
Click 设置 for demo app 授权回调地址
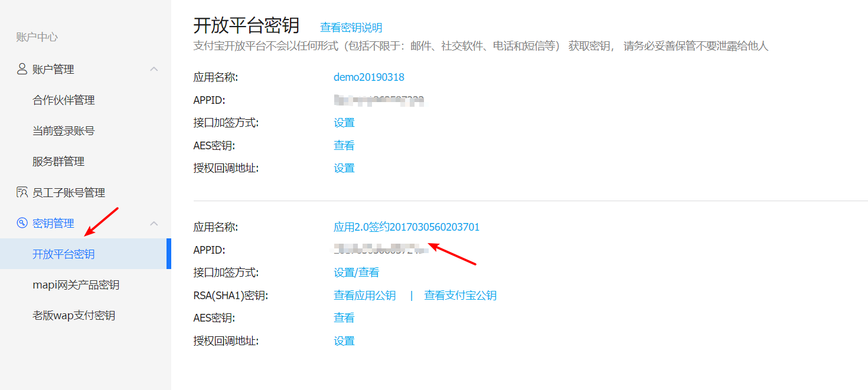pyautogui.click(x=344, y=168)
